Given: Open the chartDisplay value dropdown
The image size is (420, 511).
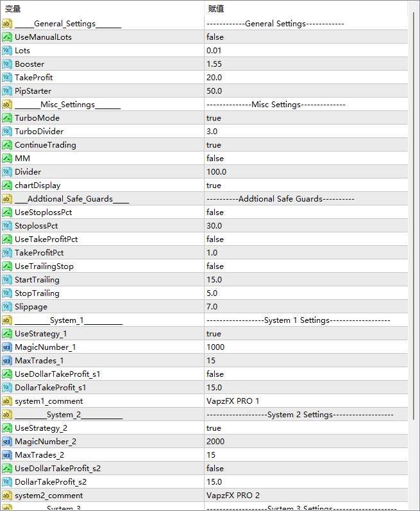Looking at the screenshot, I should point(214,186).
